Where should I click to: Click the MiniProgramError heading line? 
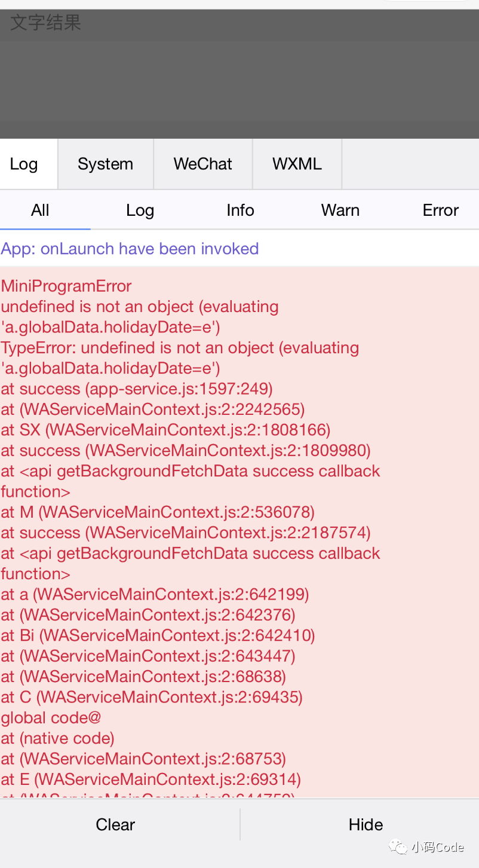tap(66, 286)
